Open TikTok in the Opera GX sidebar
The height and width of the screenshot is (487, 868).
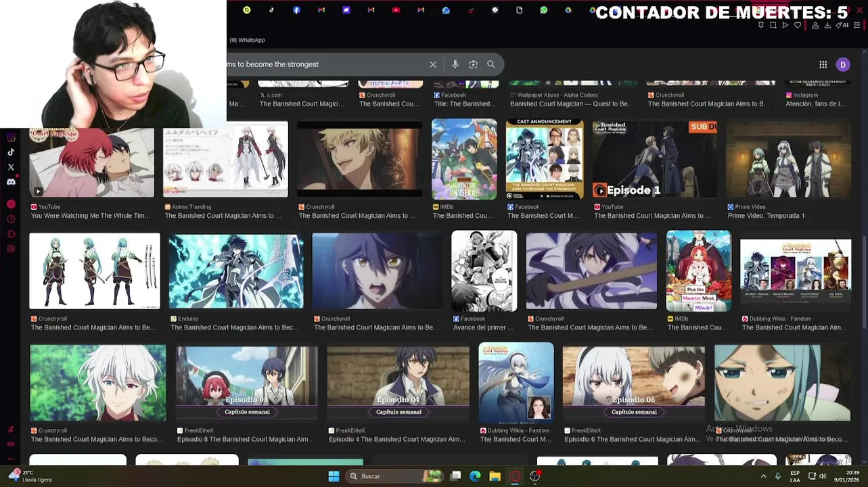[x=11, y=152]
